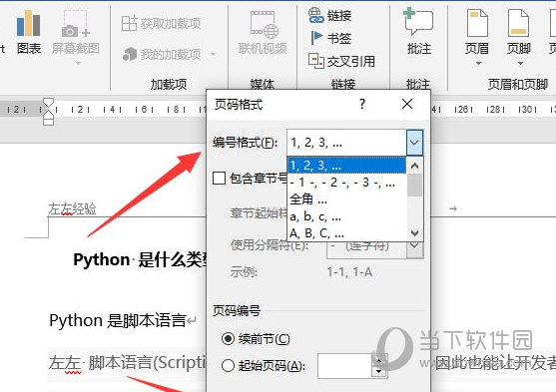Insert a hyperlink with 链接 button

[329, 16]
